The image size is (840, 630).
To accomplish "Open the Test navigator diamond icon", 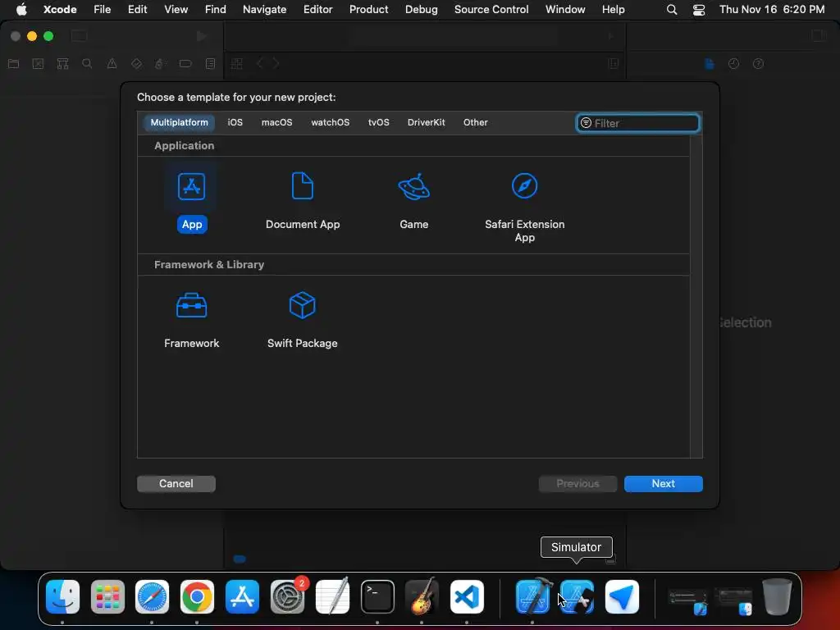I will [137, 64].
